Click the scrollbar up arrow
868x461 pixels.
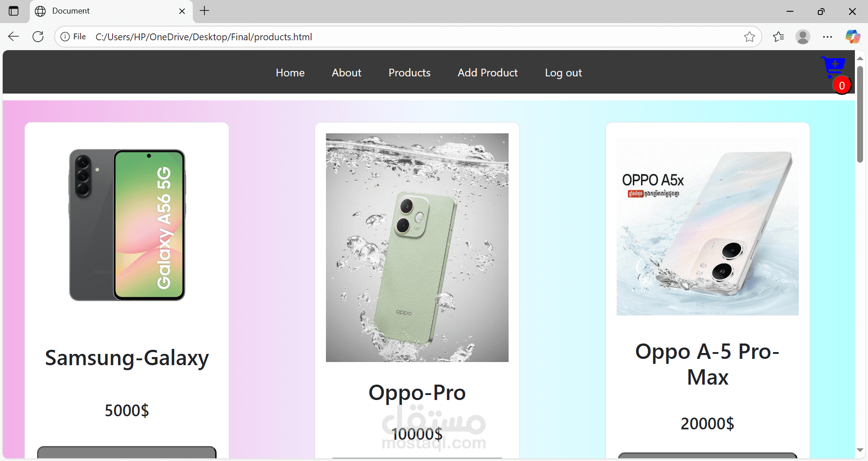coord(860,58)
